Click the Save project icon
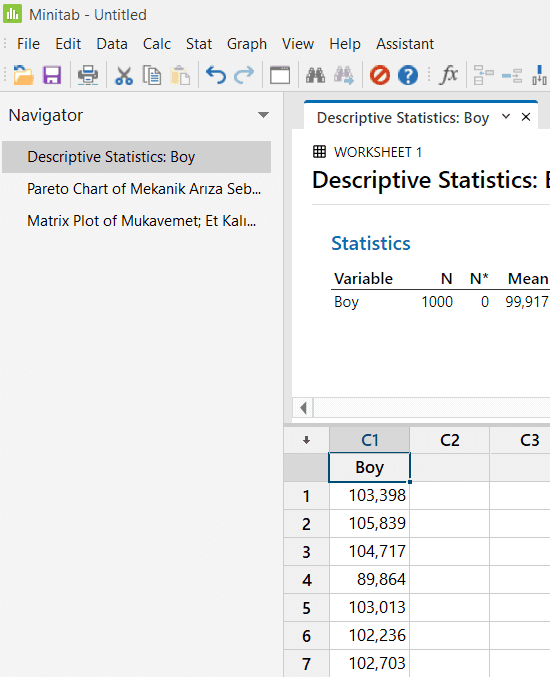The height and width of the screenshot is (677, 550). [52, 75]
